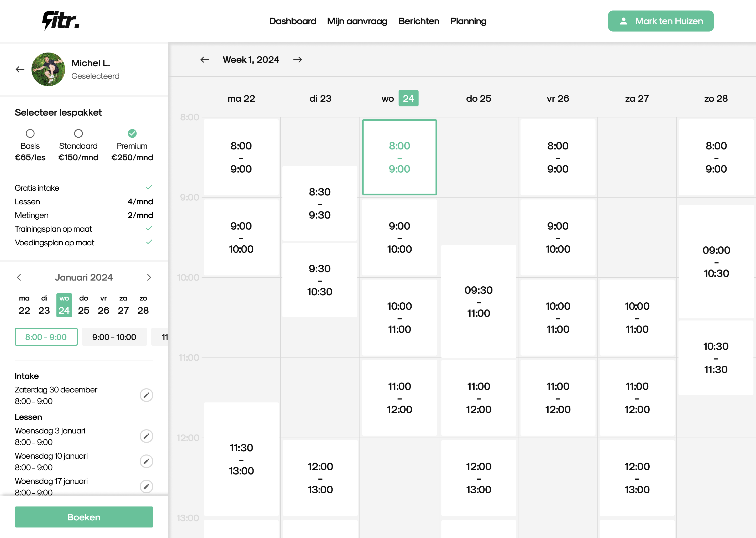Select Friday 26 slot 8:00 – 9:00
Viewport: 756px width, 538px height.
558,157
